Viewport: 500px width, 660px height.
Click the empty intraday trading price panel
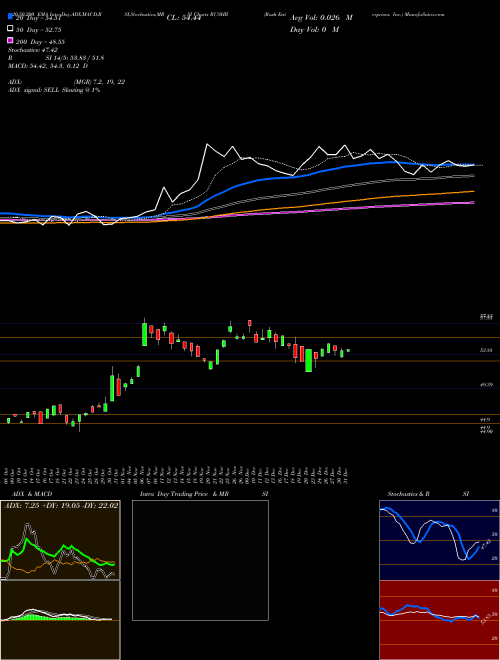coord(200,560)
